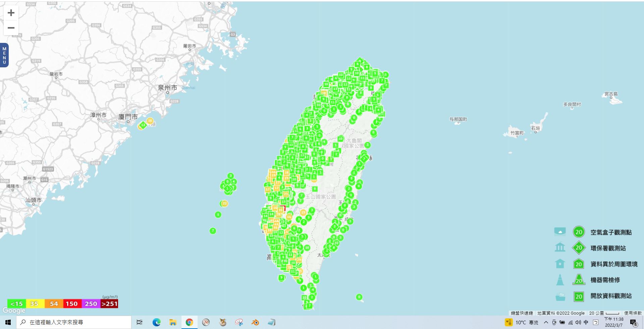Click the house-shaped marker beside 資料異於周圍環境
The height and width of the screenshot is (329, 644).
579,264
